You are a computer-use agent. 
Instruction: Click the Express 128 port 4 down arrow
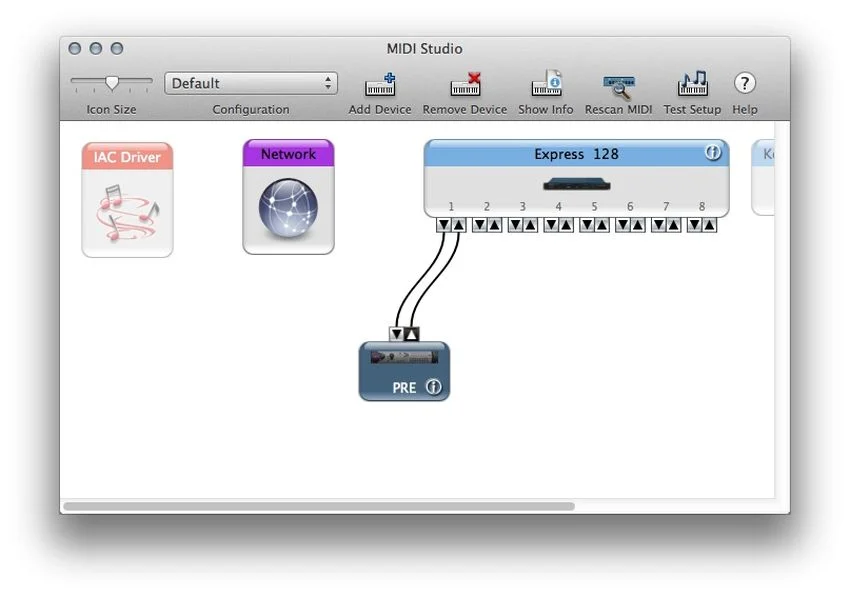[x=551, y=225]
